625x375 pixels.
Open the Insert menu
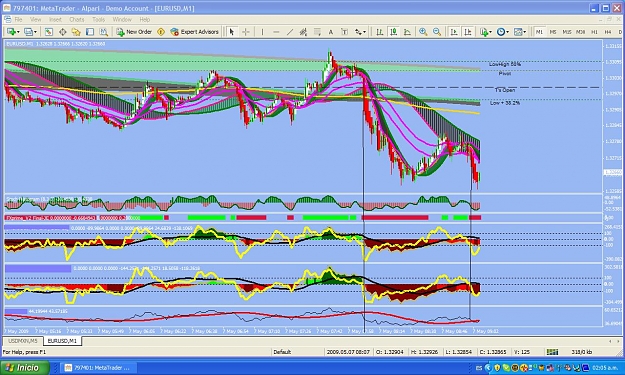point(55,20)
